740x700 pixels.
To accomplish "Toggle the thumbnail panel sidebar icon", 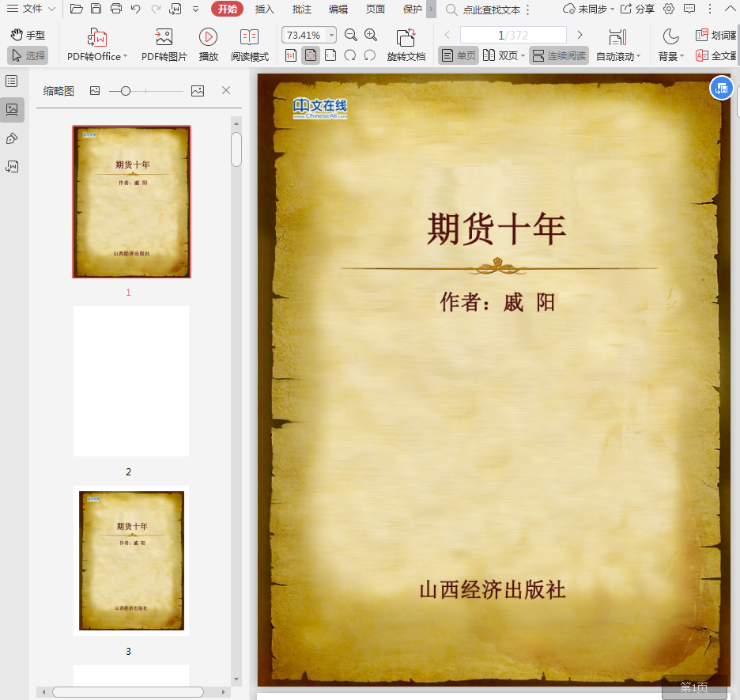I will 12,110.
